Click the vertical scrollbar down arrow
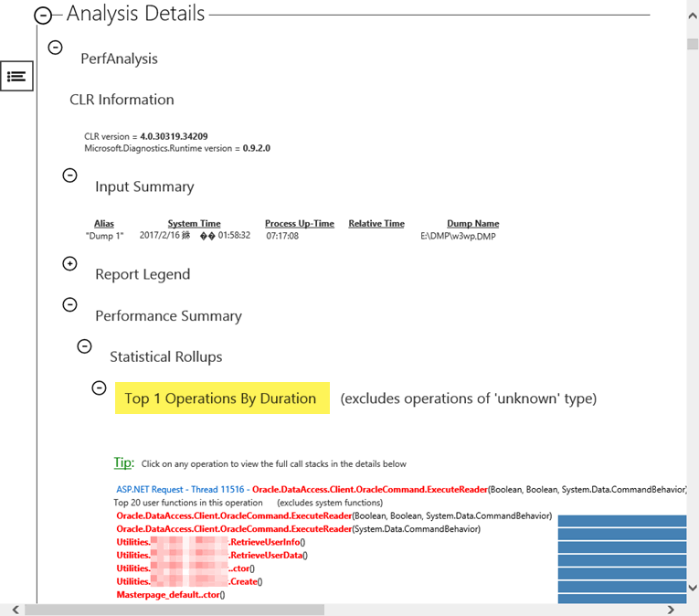This screenshot has height=616, width=699. [x=692, y=588]
